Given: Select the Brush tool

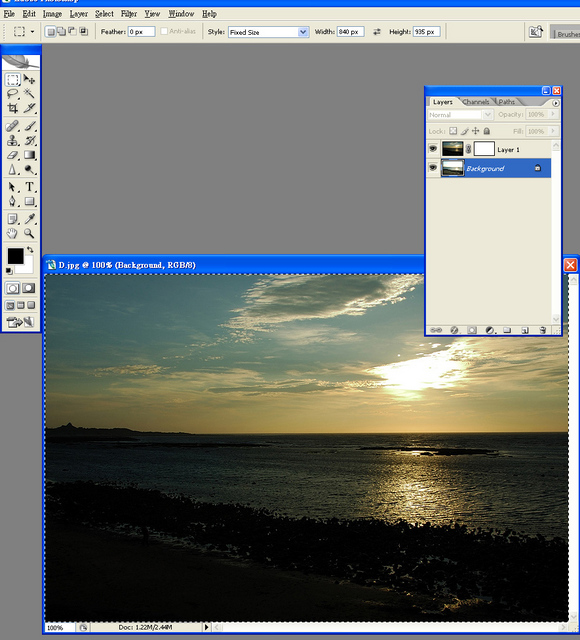Looking at the screenshot, I should 29,126.
